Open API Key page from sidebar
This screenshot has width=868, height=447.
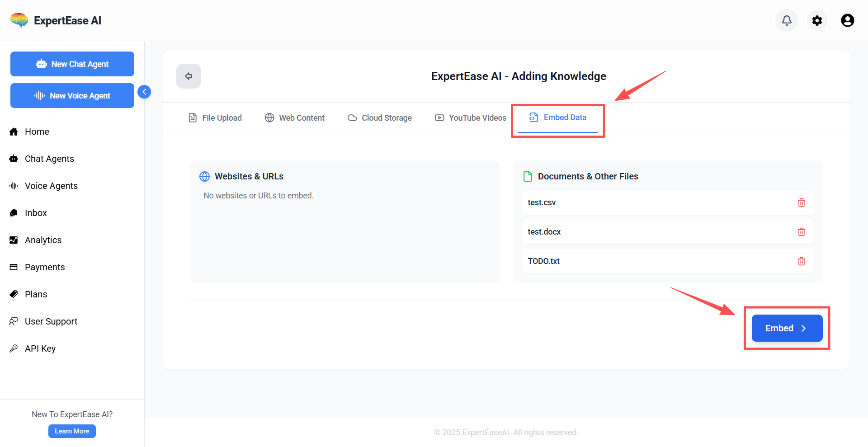click(40, 348)
